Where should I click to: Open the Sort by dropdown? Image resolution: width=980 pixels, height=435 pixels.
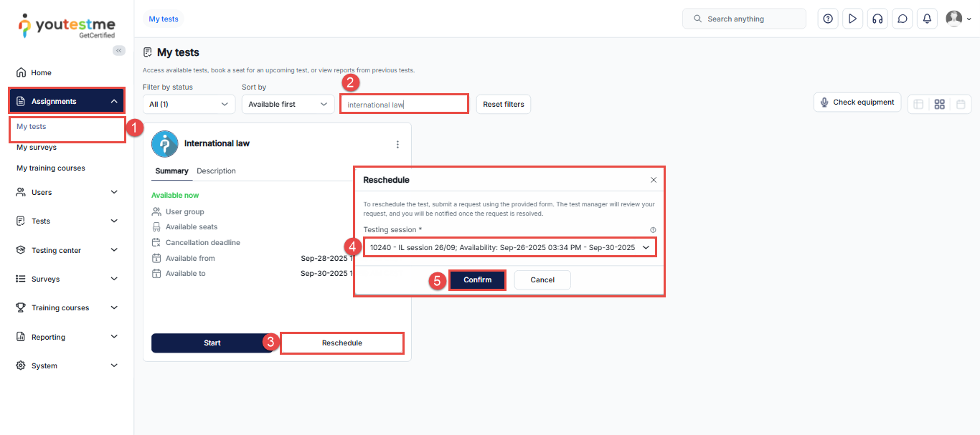[x=288, y=105]
